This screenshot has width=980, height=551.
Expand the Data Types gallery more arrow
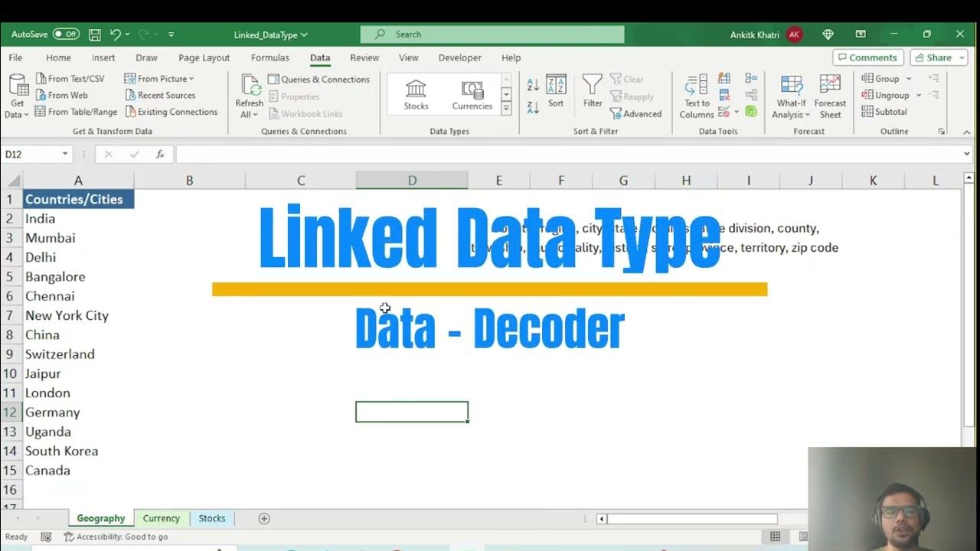506,109
